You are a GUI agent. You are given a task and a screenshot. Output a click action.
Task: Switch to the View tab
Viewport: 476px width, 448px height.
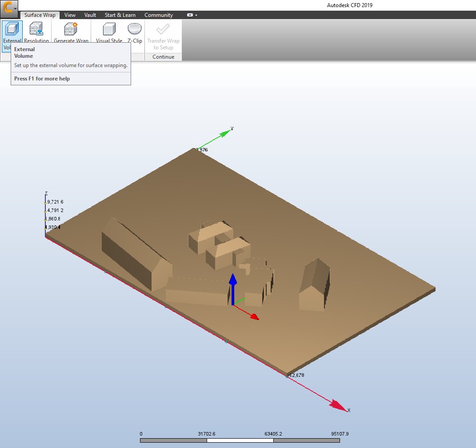[x=70, y=15]
